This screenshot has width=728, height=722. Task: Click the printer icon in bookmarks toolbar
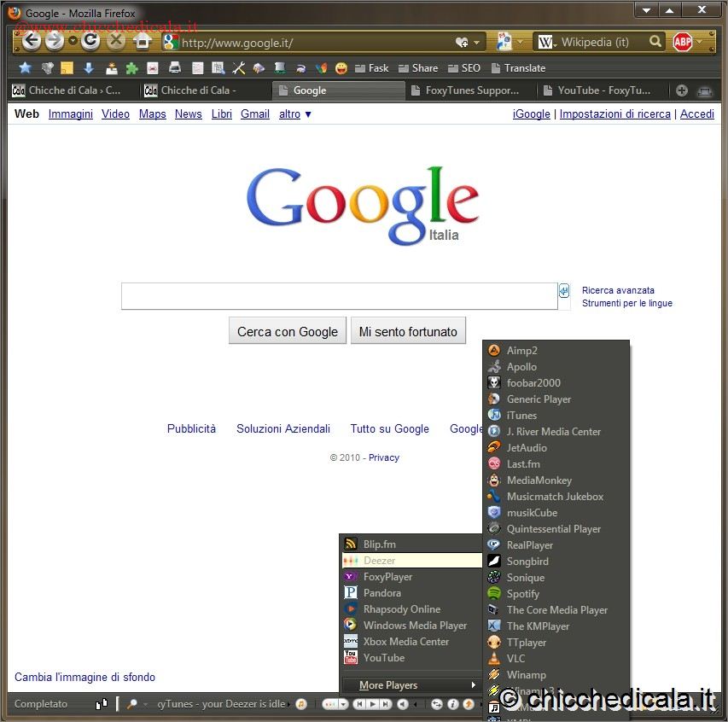(x=175, y=68)
